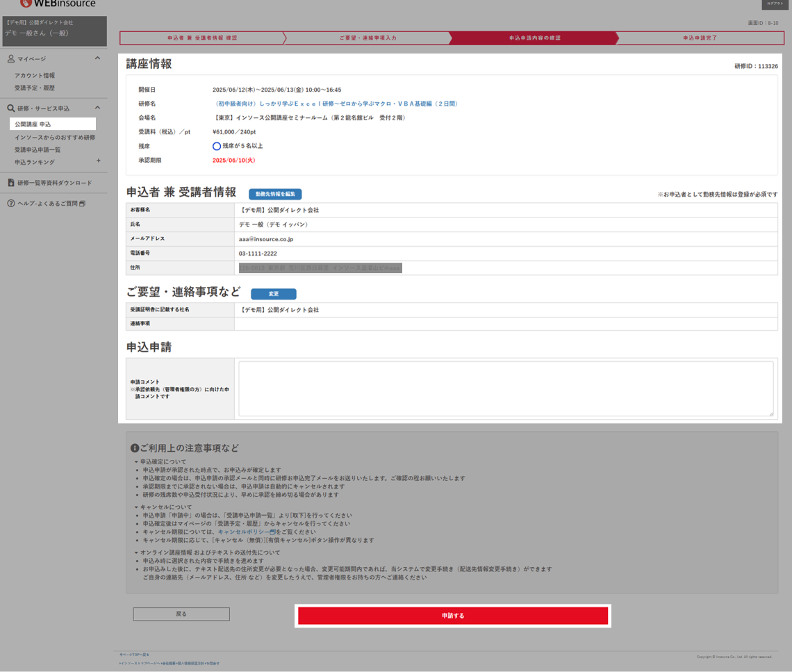Image resolution: width=792 pixels, height=672 pixels.
Task: Click the fee ¥61,000／240pt
Action: (234, 132)
